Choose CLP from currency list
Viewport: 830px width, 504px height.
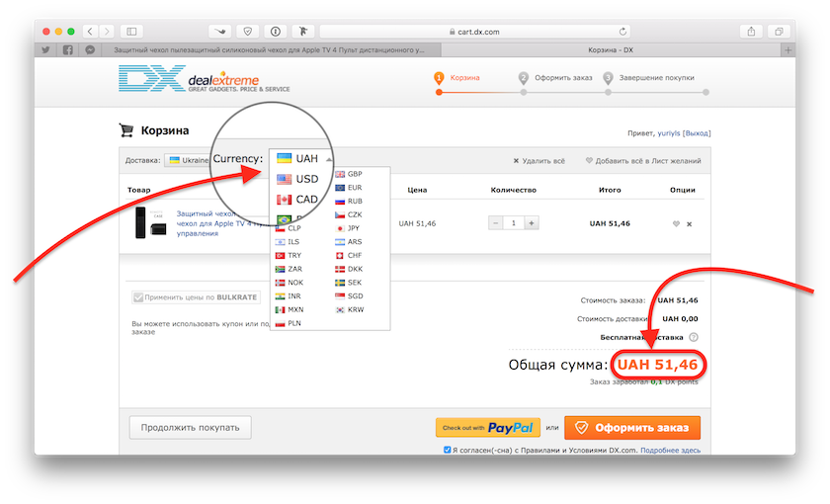289,228
